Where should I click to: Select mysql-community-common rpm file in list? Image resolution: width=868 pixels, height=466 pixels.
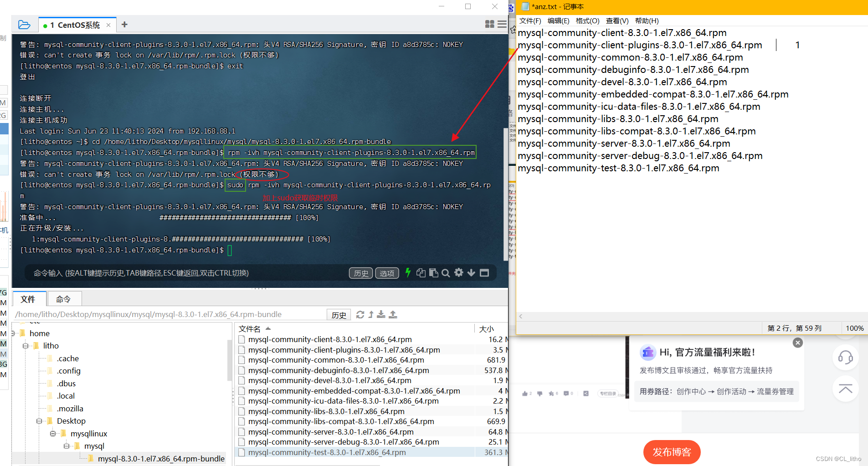coord(336,360)
